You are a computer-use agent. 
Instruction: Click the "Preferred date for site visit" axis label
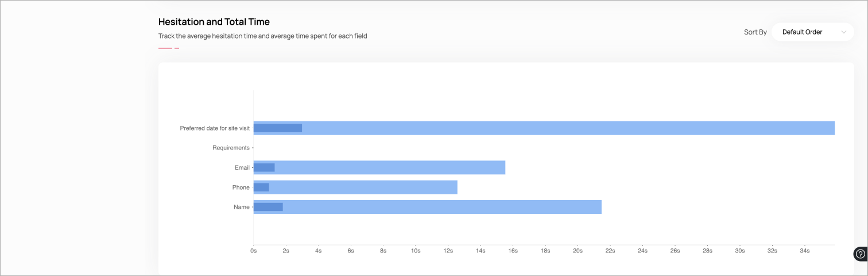coord(215,128)
